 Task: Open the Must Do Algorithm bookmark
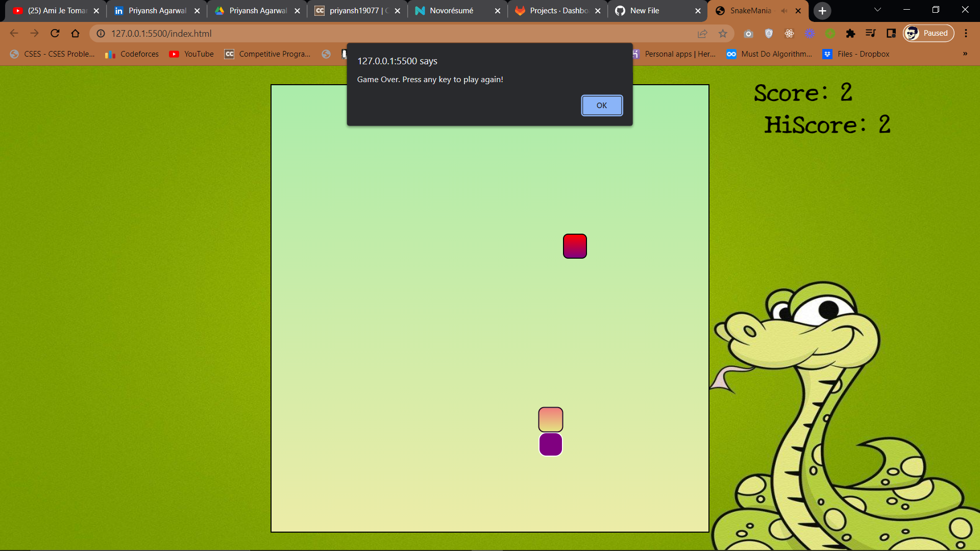[x=769, y=54]
